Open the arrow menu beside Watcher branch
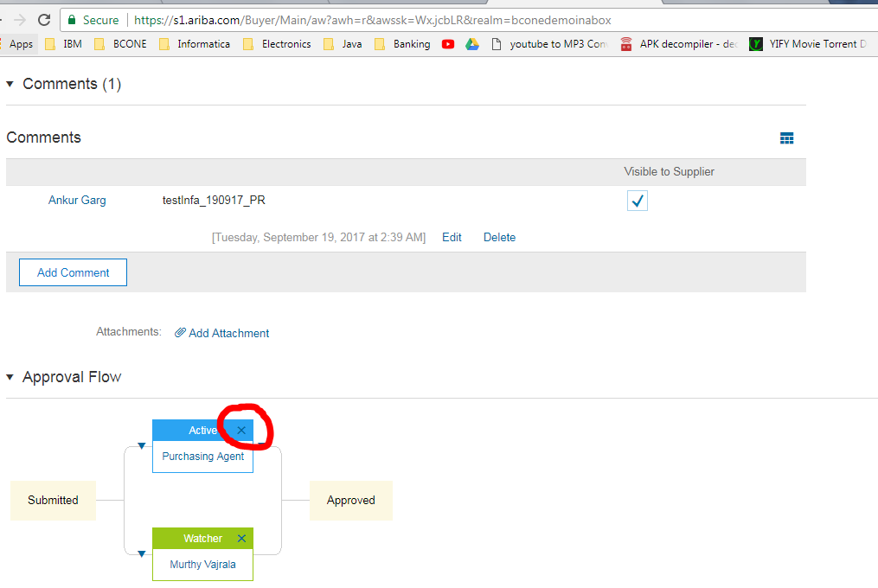 [x=142, y=553]
